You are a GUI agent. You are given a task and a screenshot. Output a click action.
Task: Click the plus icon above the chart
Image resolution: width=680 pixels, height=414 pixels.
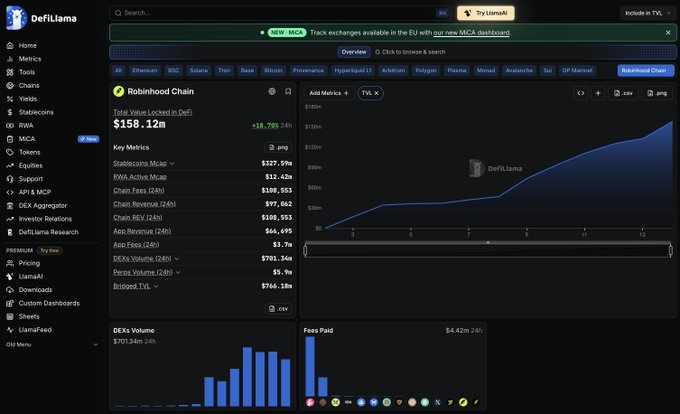pyautogui.click(x=598, y=93)
